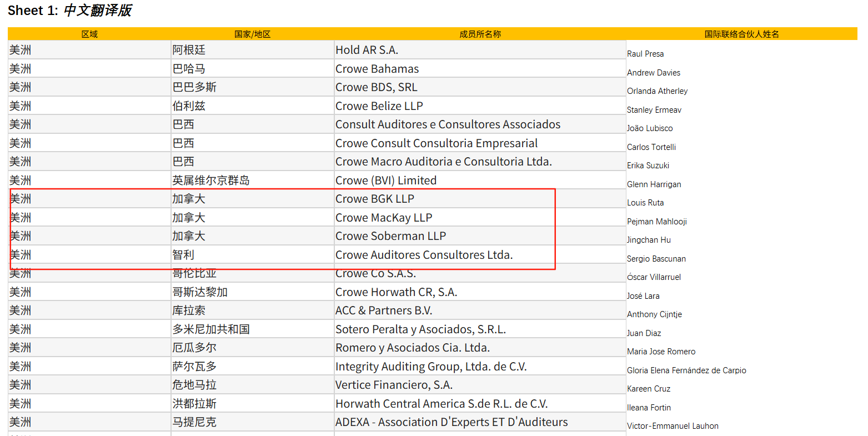The image size is (868, 436).
Task: Select the 国际联络合伙人姓名 column header
Action: click(742, 34)
